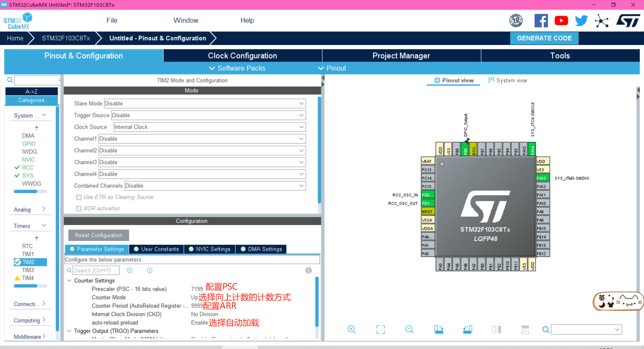The width and height of the screenshot is (644, 349).
Task: Click the STM32CubeMX logo
Action: click(x=18, y=21)
